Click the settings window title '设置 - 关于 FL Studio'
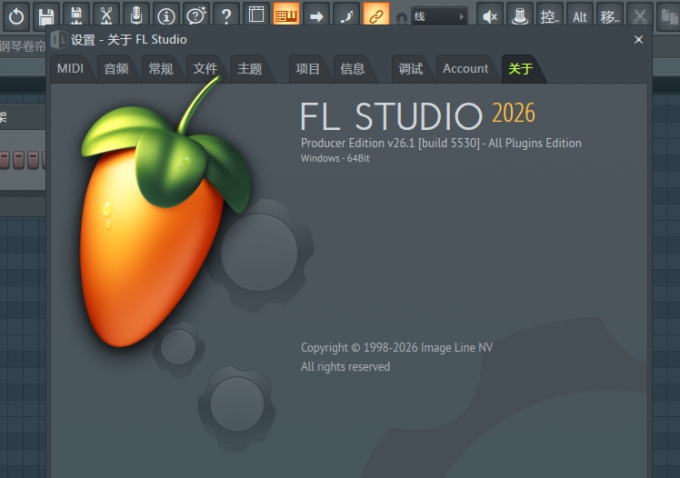 coord(129,39)
